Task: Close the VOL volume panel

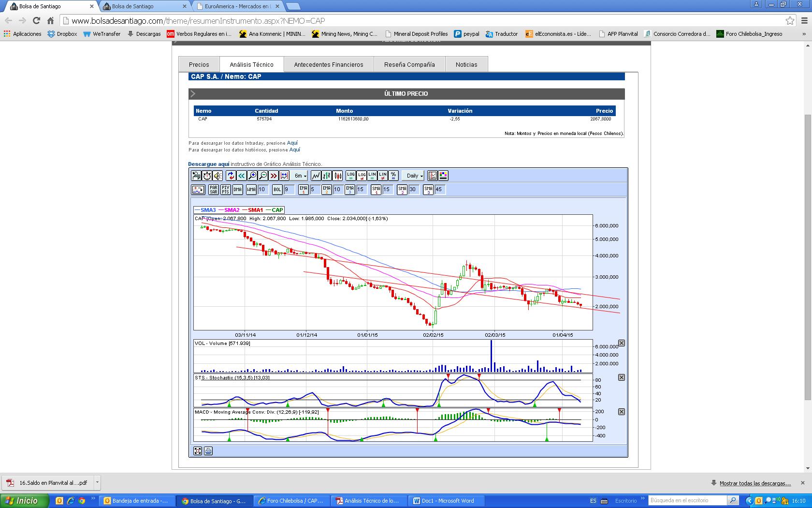Action: (622, 343)
